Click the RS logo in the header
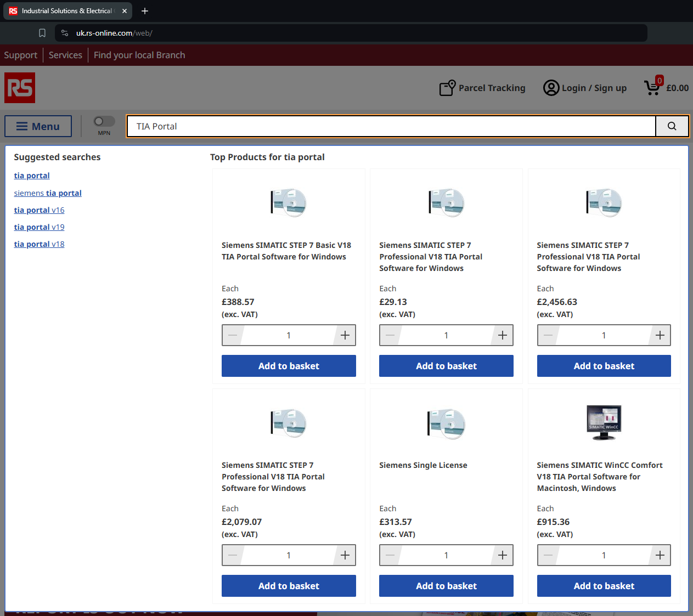Viewport: 693px width, 616px height. point(20,88)
